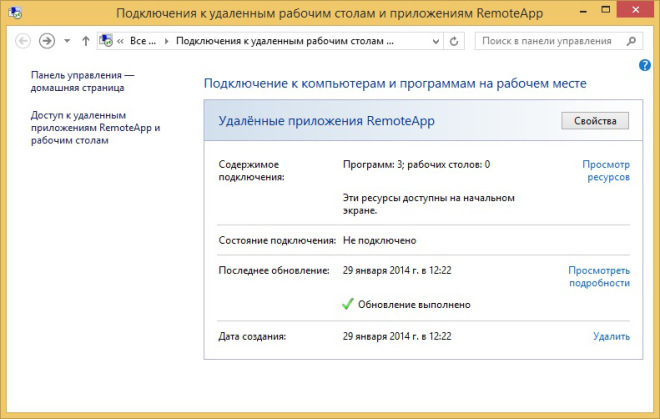Viewport: 660px width, 419px height.
Task: Click the Forward navigation arrow
Action: click(46, 41)
